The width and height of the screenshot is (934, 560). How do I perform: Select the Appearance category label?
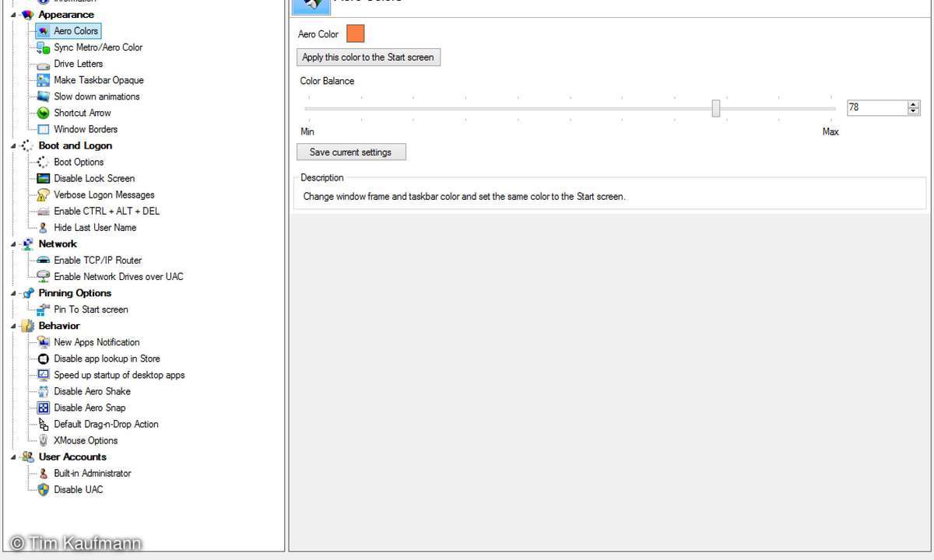(66, 15)
